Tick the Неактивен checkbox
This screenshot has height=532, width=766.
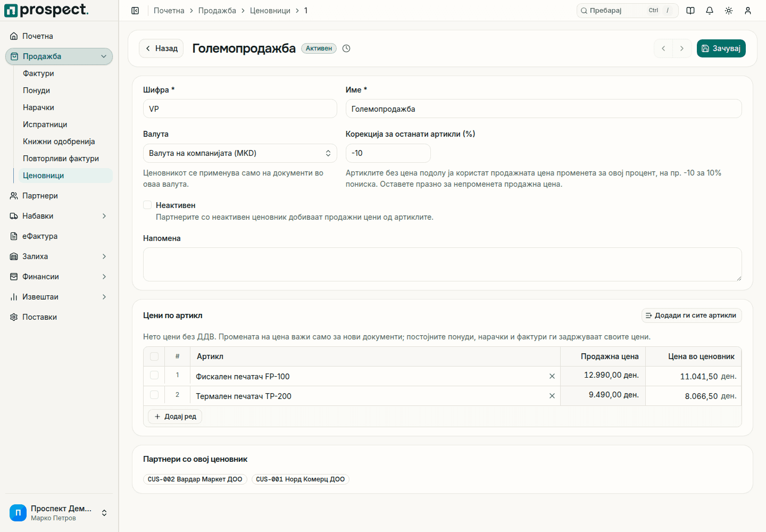[147, 205]
